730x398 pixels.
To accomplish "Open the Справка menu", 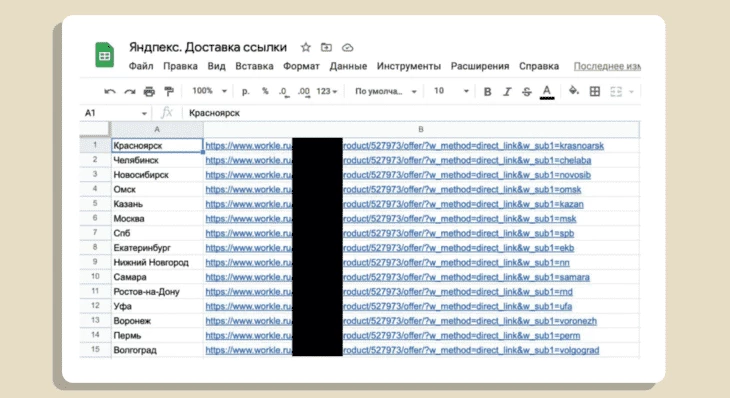I will pyautogui.click(x=539, y=66).
